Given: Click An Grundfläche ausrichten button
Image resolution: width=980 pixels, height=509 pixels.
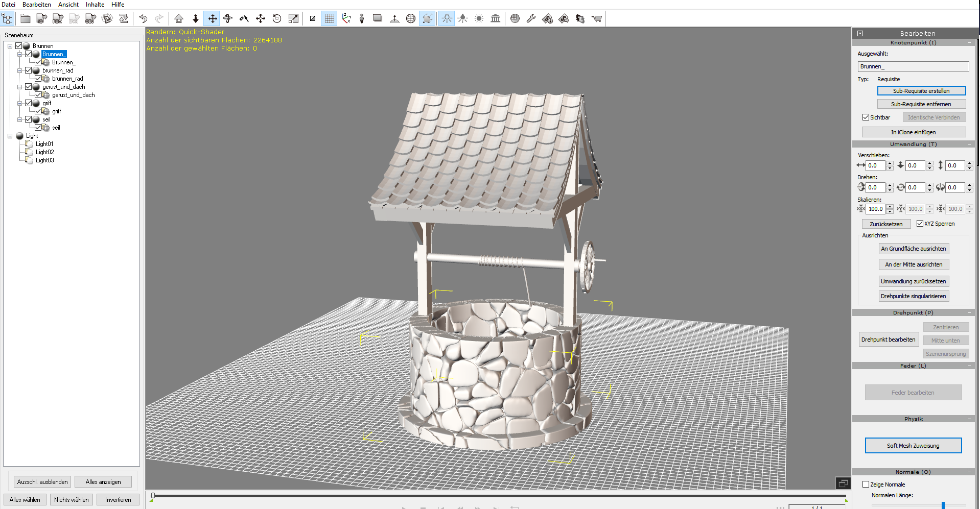Looking at the screenshot, I should [x=914, y=249].
